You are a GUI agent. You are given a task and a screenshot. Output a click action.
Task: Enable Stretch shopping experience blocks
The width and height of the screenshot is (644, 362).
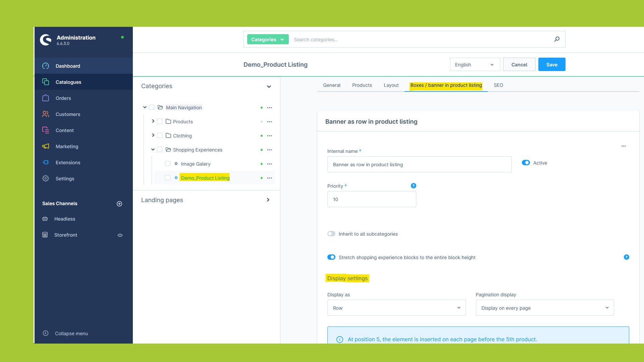pyautogui.click(x=331, y=257)
